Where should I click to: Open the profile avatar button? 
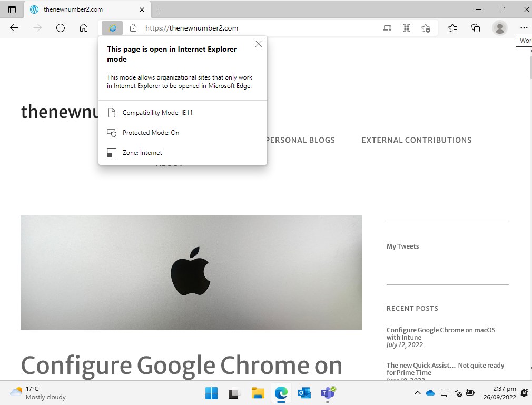(499, 28)
